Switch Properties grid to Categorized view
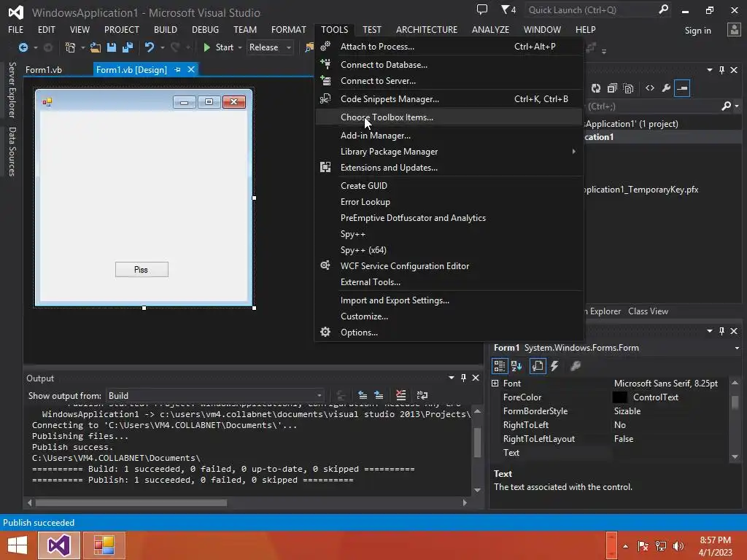 [499, 366]
